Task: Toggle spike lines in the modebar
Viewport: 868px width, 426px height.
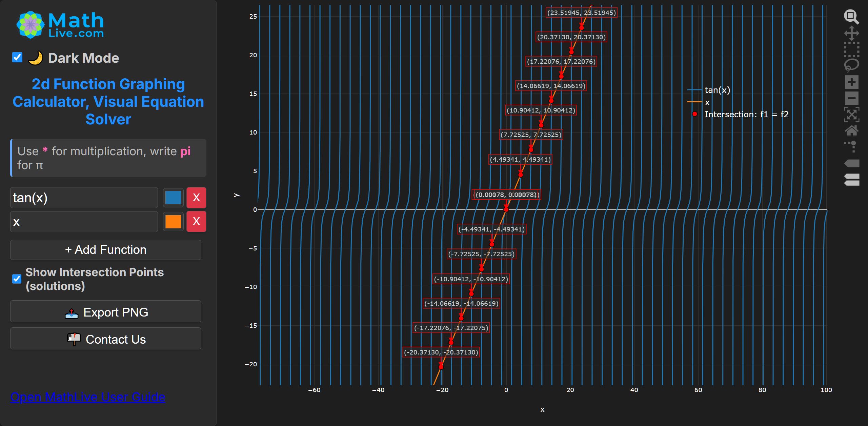Action: [851, 147]
